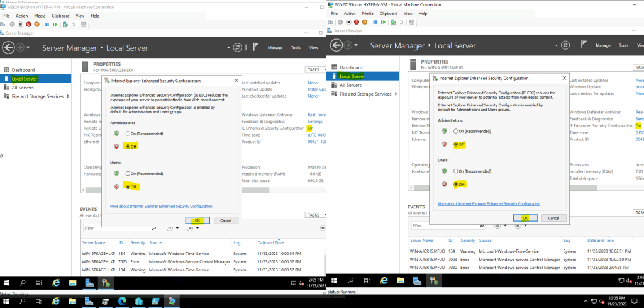
Task: Open Clipboard menu in W2k2019Srv window
Action: click(x=389, y=13)
